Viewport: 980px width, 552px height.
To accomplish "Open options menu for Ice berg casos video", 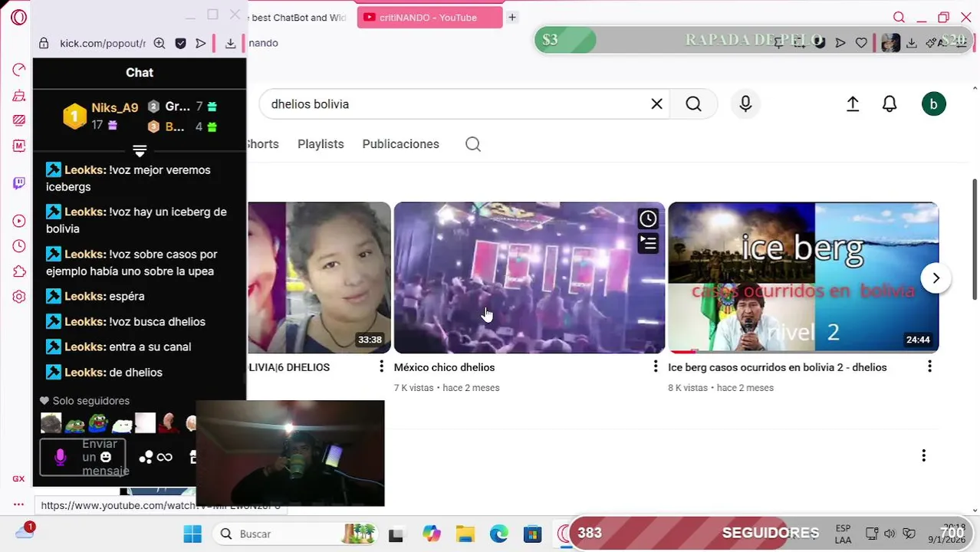I will (x=929, y=366).
